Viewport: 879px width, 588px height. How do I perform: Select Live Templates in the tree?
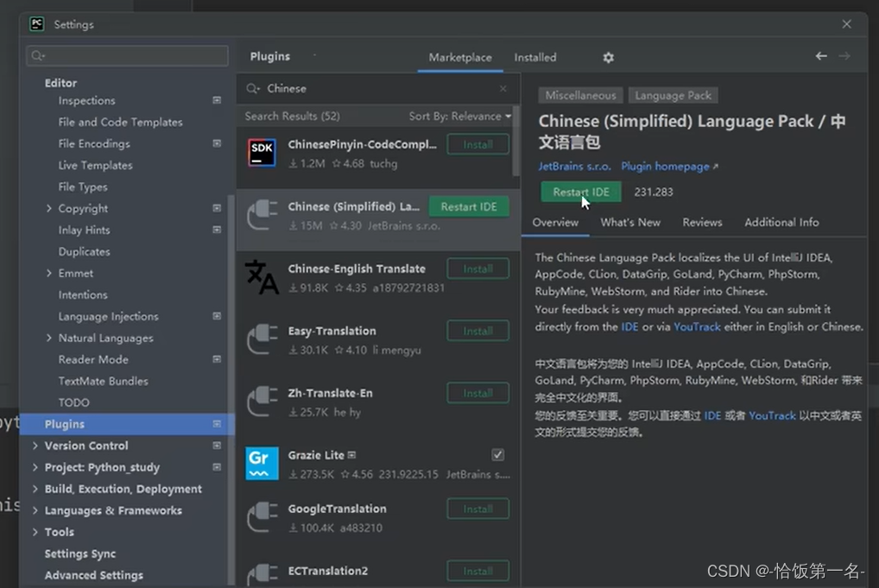click(x=95, y=166)
